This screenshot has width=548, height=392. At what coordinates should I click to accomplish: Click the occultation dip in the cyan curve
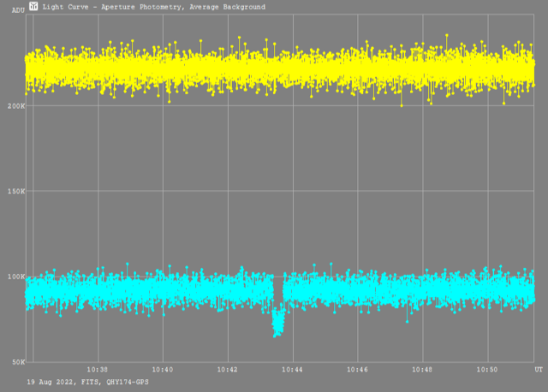tap(278, 322)
